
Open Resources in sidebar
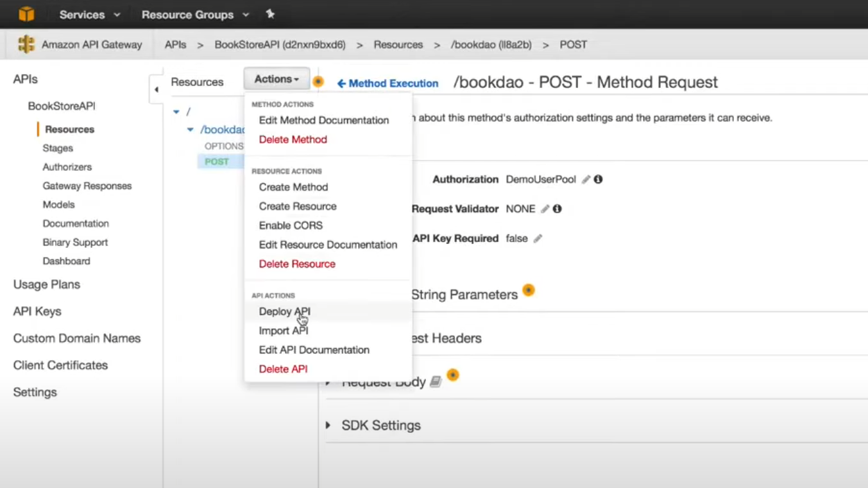(70, 129)
